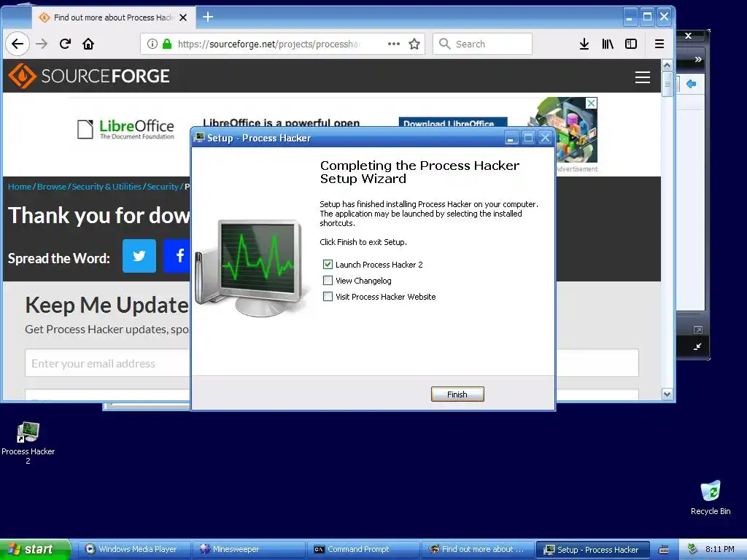The height and width of the screenshot is (560, 747).
Task: Click Finish to exit Setup
Action: click(x=457, y=394)
